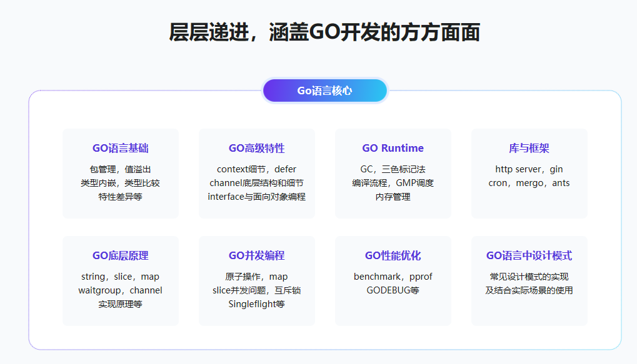Click the text string，slice，map
Screen dimensions: 637x364
pyautogui.click(x=120, y=277)
